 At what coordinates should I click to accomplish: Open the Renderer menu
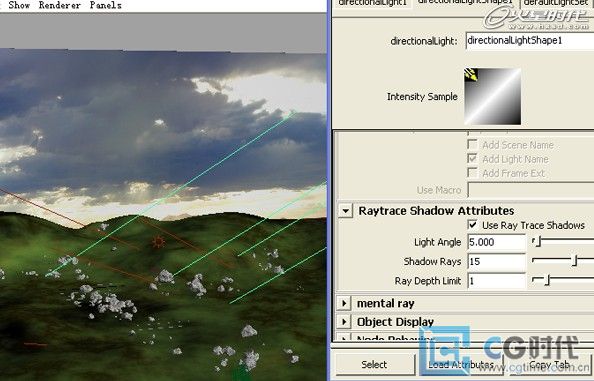(60, 5)
